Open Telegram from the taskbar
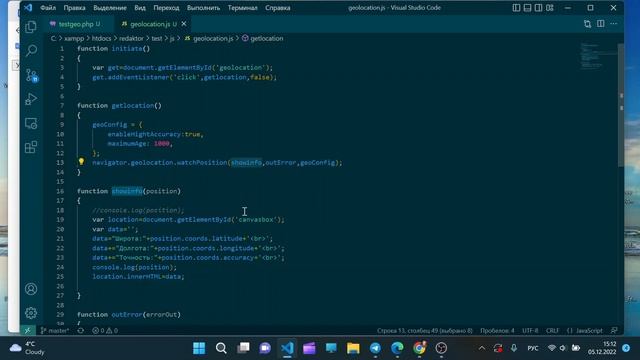Viewport: 640px width, 360px height. (x=375, y=348)
